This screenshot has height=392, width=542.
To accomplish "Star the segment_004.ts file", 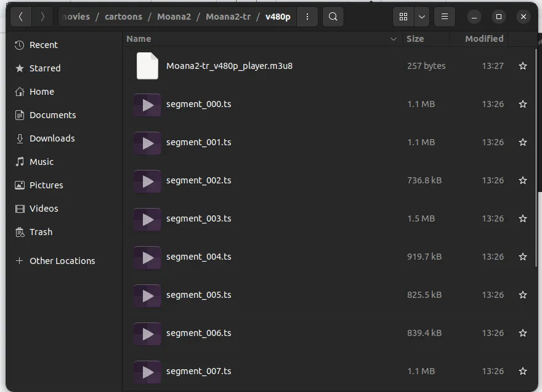I will [523, 257].
